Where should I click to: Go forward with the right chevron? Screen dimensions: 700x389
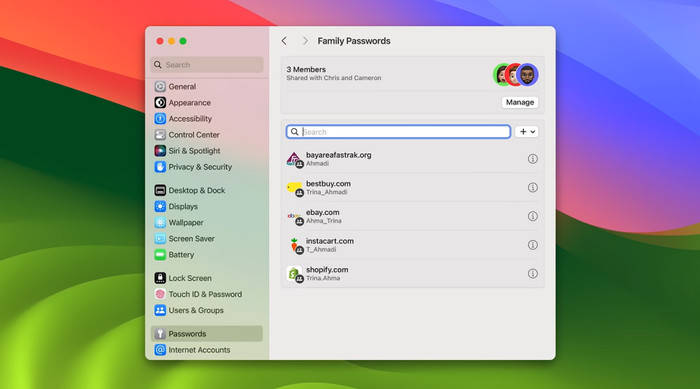pos(305,41)
